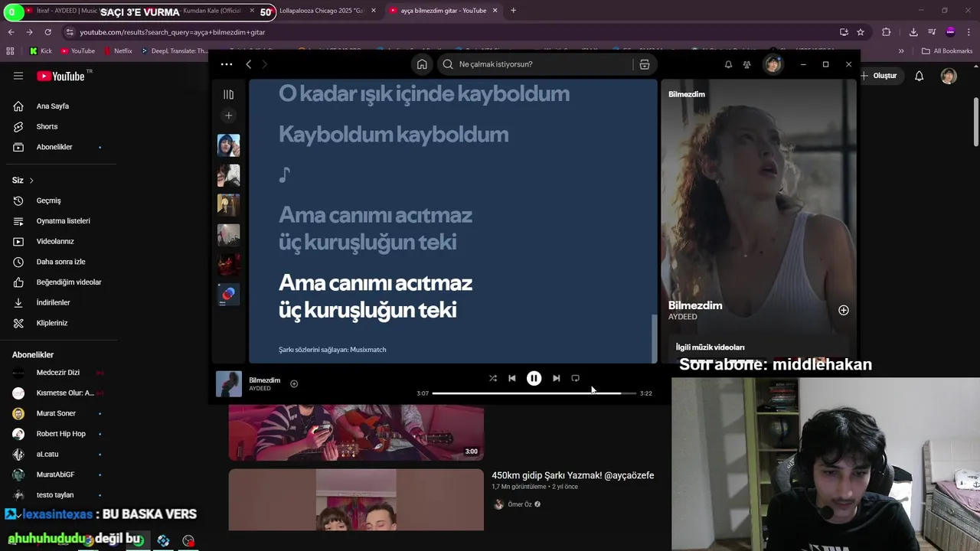Toggle repeat in Spotify player
The height and width of the screenshot is (551, 980).
pos(576,378)
